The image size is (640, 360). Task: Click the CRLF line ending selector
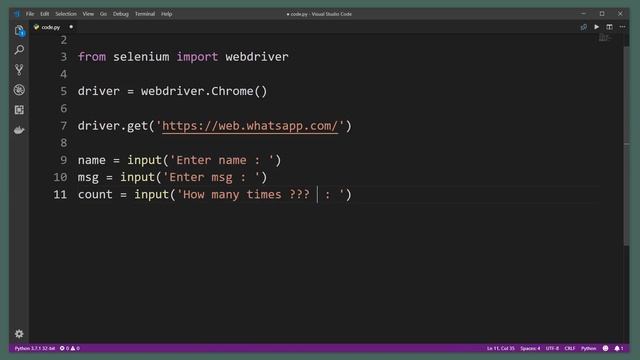coord(570,349)
